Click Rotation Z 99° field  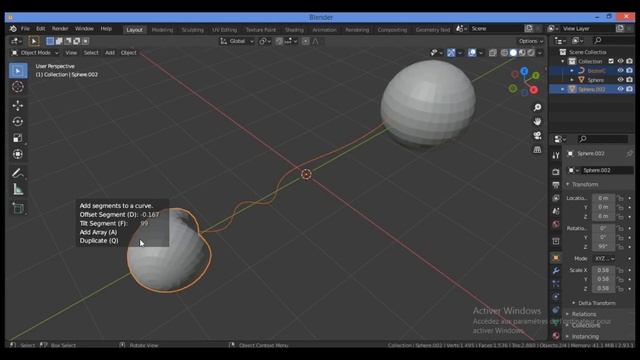(603, 247)
